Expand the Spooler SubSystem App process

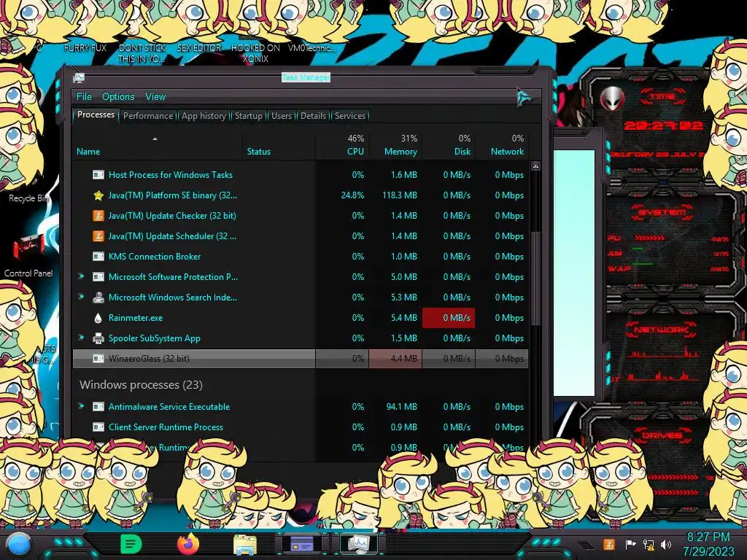(x=81, y=338)
